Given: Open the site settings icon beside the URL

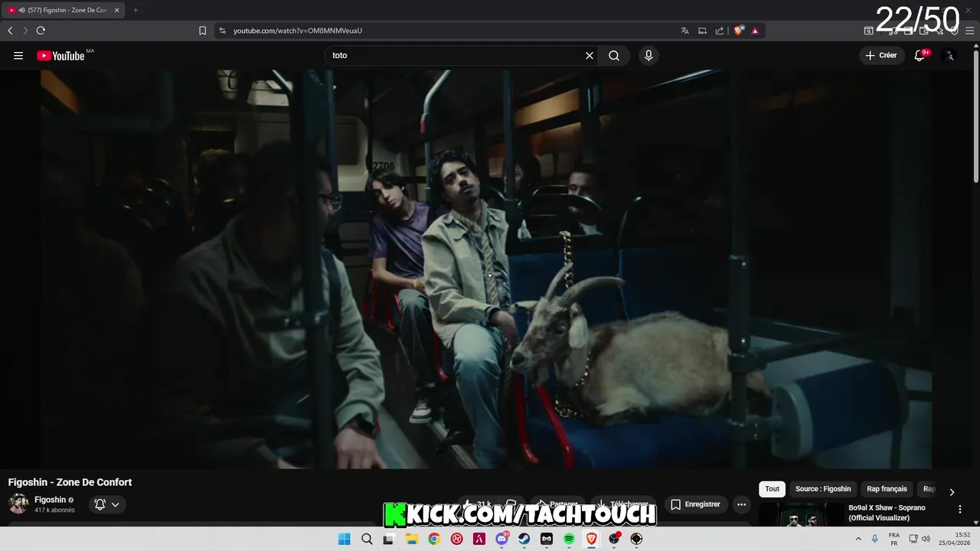Looking at the screenshot, I should pos(222,31).
